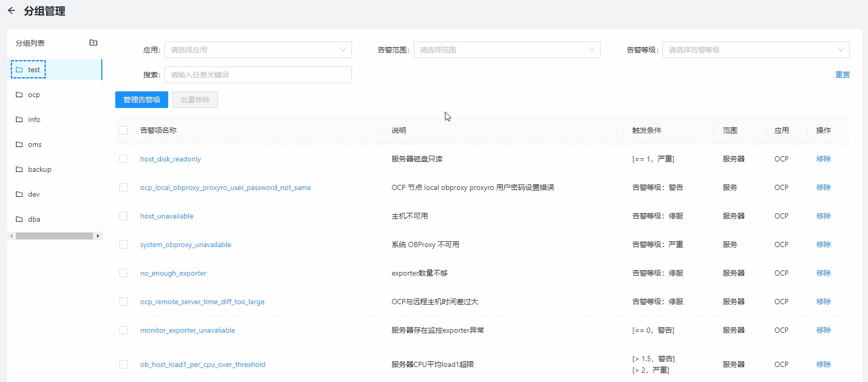Image resolution: width=868 pixels, height=382 pixels.
Task: Open the ob_host_load1_per_cpu_over_threshold link
Action: pos(202,364)
